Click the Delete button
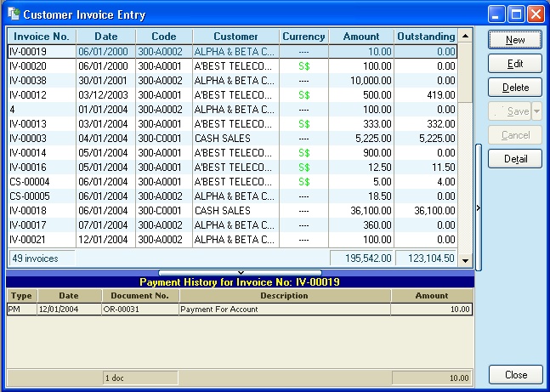550x392 pixels. 515,88
